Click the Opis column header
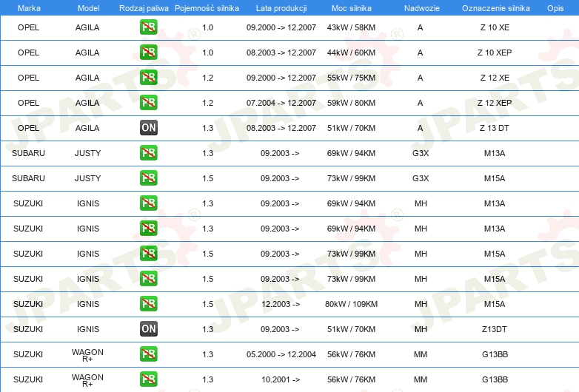Image resolution: width=579 pixels, height=392 pixels. point(555,8)
